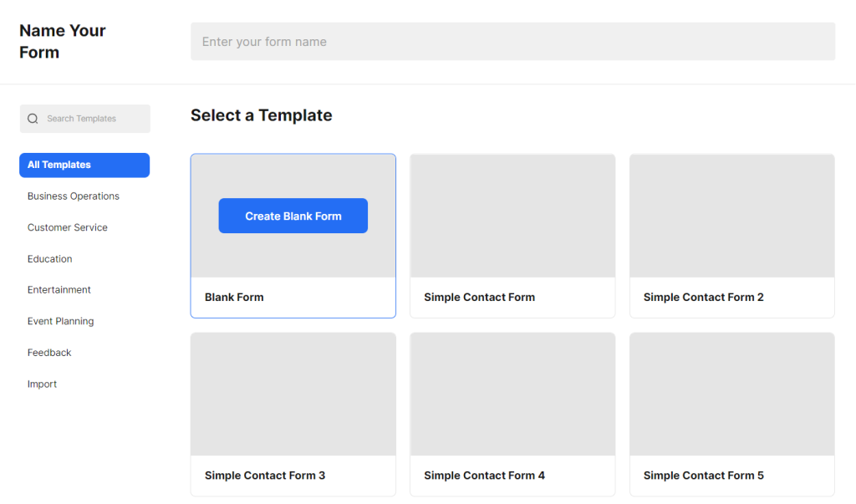Click the Select a Template heading
Image resolution: width=856 pixels, height=504 pixels.
pyautogui.click(x=260, y=115)
